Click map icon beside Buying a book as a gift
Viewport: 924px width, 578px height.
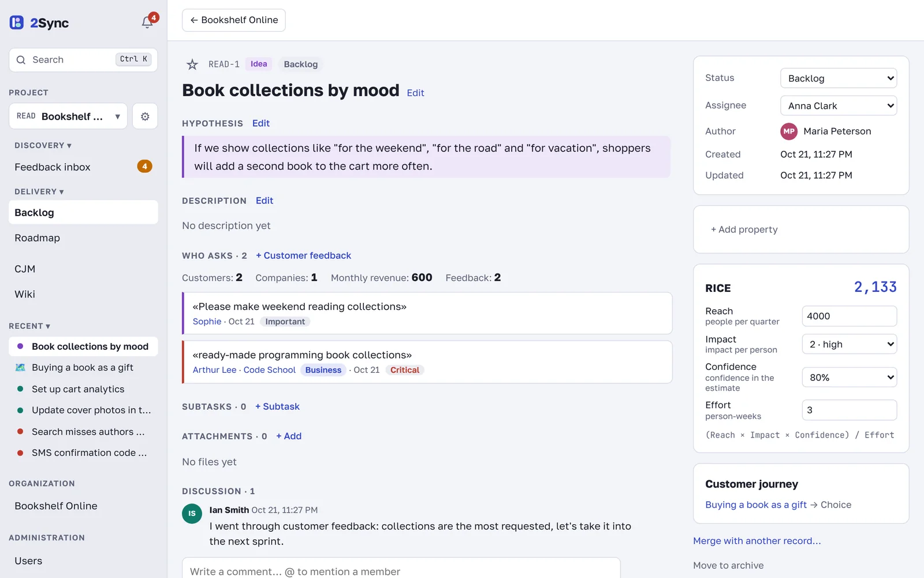click(20, 368)
